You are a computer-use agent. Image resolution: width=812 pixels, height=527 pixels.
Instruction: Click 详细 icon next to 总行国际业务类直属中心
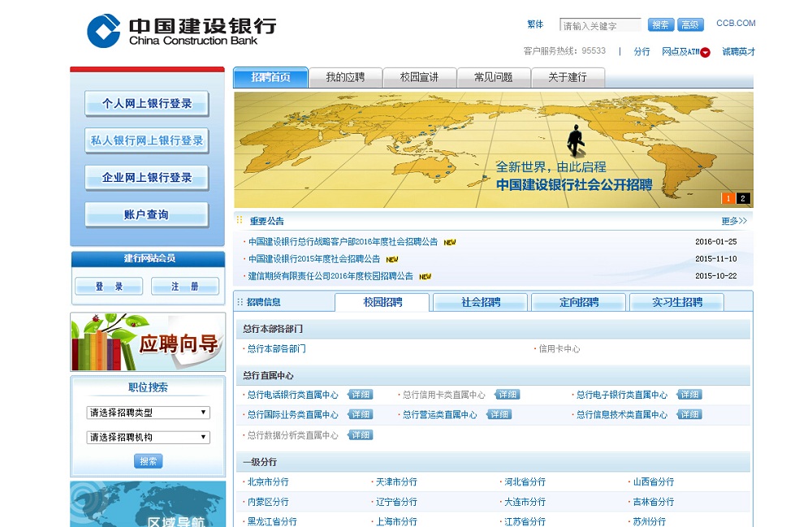[361, 414]
